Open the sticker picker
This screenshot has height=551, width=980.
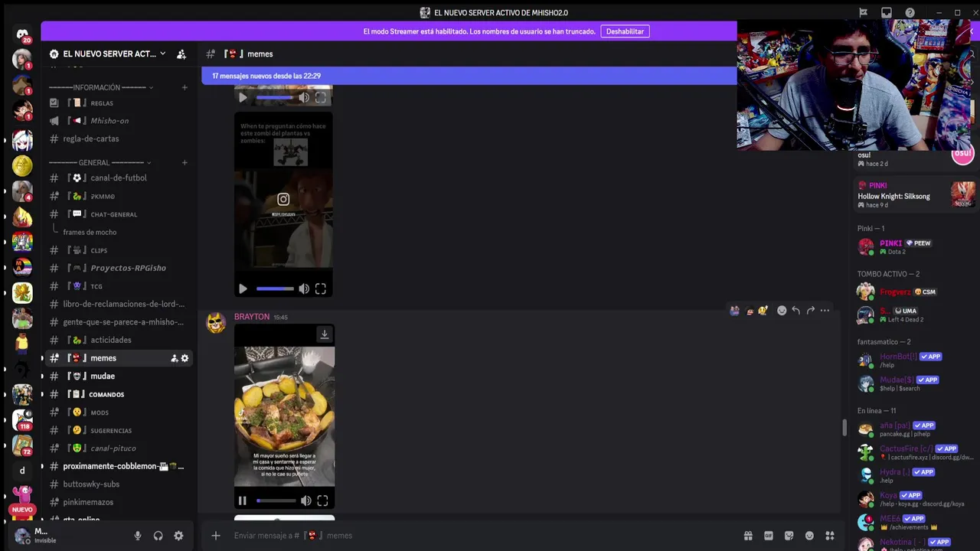pyautogui.click(x=789, y=536)
